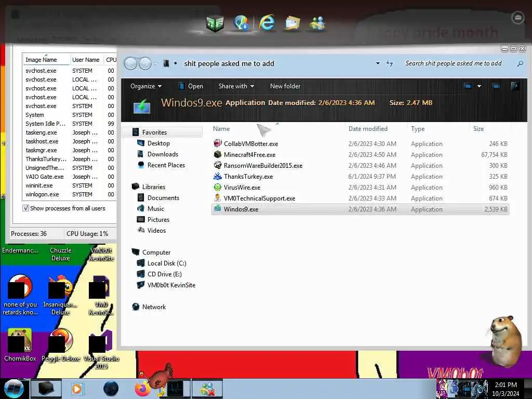Open the Organize dropdown menu
532x399 pixels.
pyautogui.click(x=146, y=86)
